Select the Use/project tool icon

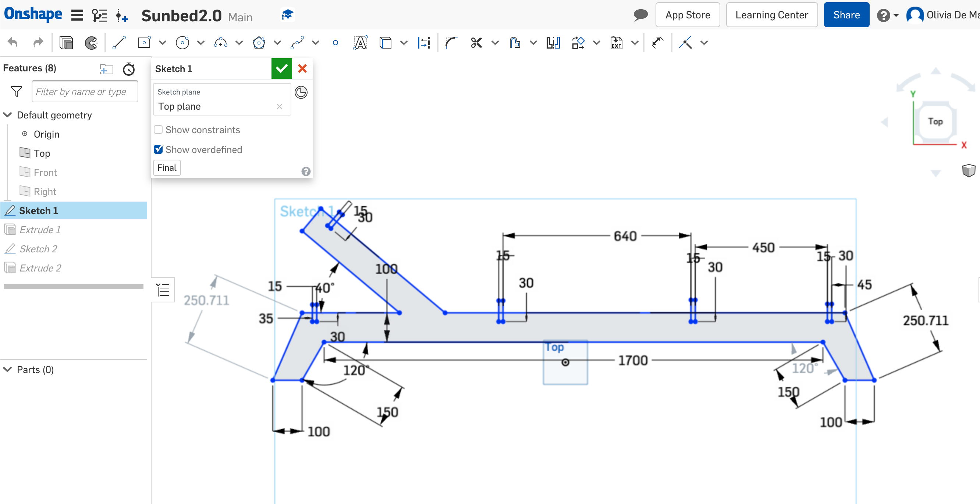click(x=386, y=43)
